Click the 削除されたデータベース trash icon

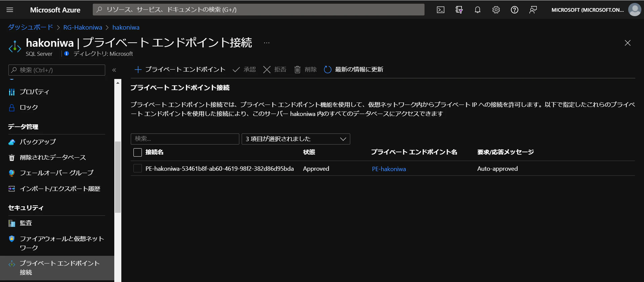point(12,158)
